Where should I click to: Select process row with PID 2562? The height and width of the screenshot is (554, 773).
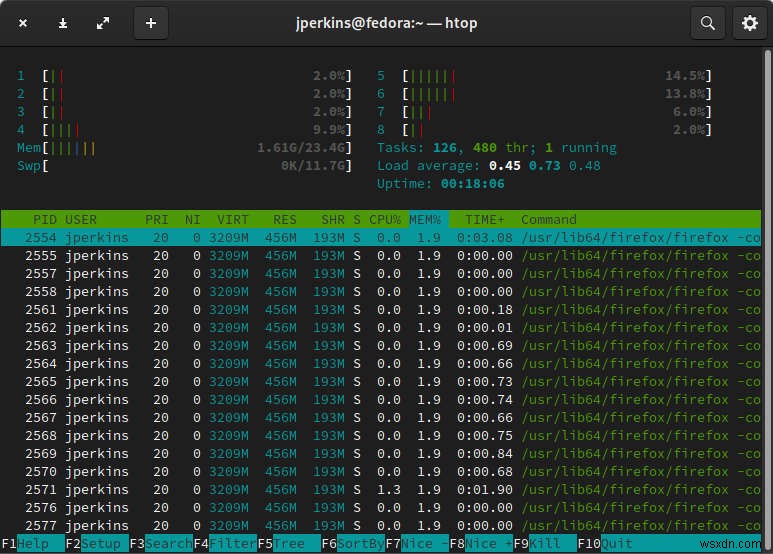(x=381, y=328)
